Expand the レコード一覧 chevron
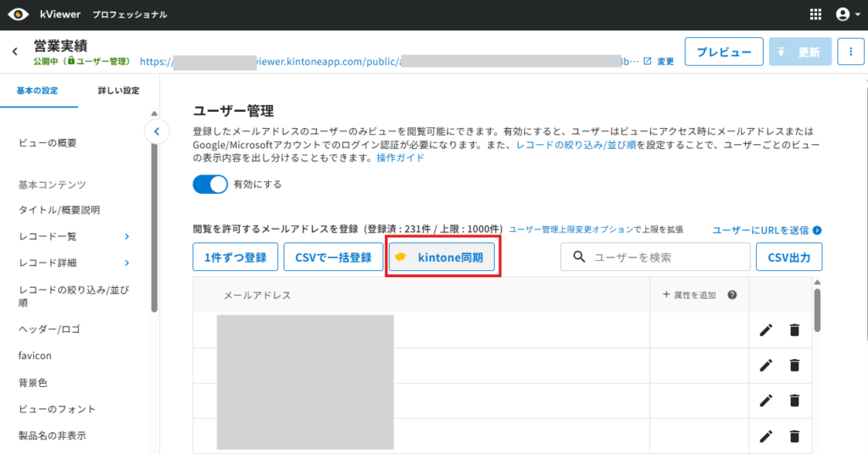This screenshot has height=454, width=868. tap(127, 236)
